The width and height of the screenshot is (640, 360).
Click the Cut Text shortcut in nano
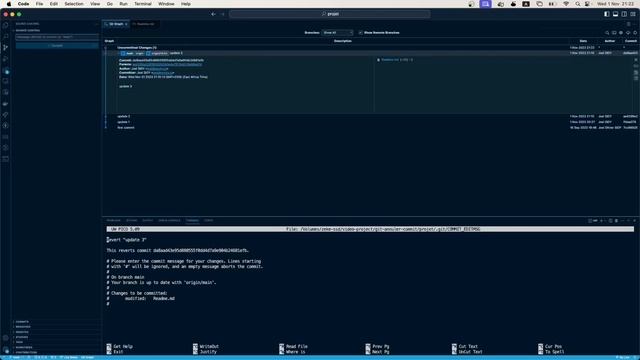pos(464,347)
